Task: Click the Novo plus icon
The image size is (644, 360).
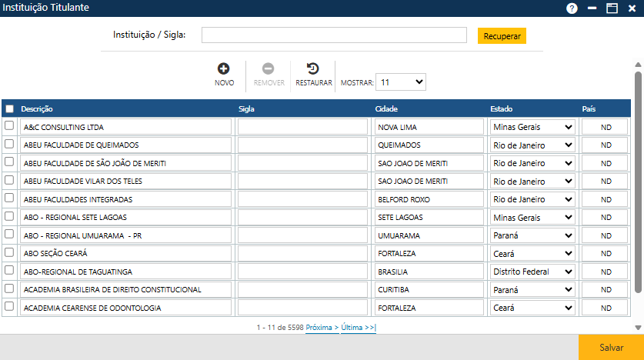Action: click(224, 69)
